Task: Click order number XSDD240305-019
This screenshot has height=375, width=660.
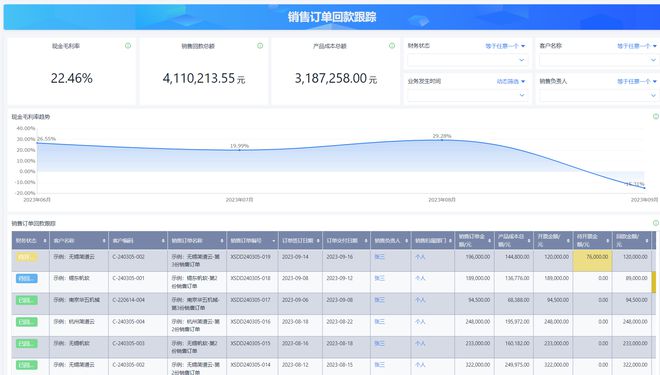Action: point(250,257)
